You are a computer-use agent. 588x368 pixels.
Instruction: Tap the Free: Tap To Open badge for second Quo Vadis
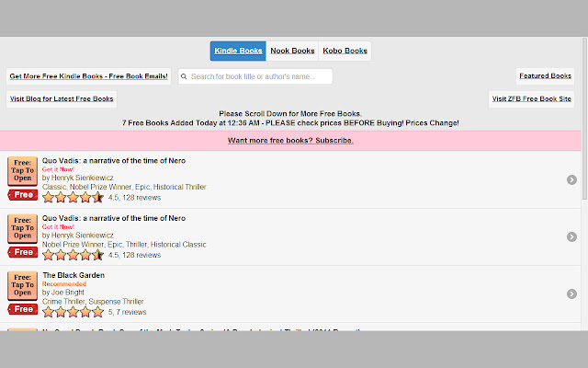(22, 228)
